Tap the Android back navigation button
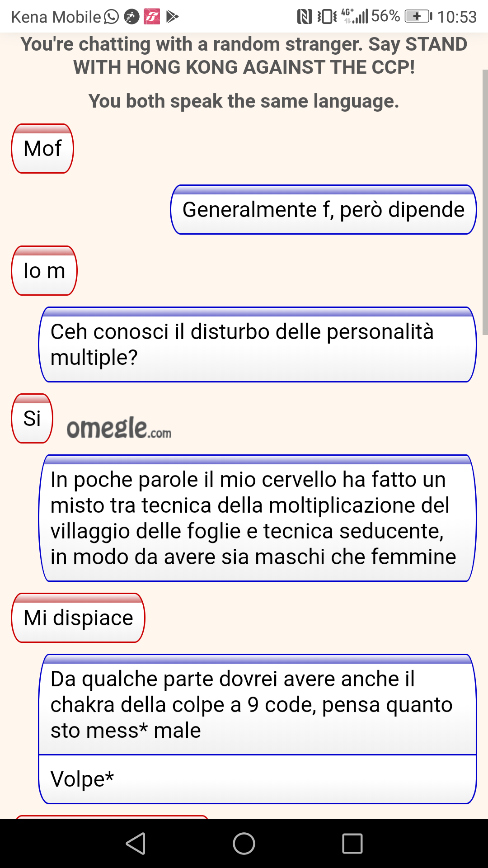 pos(136,844)
